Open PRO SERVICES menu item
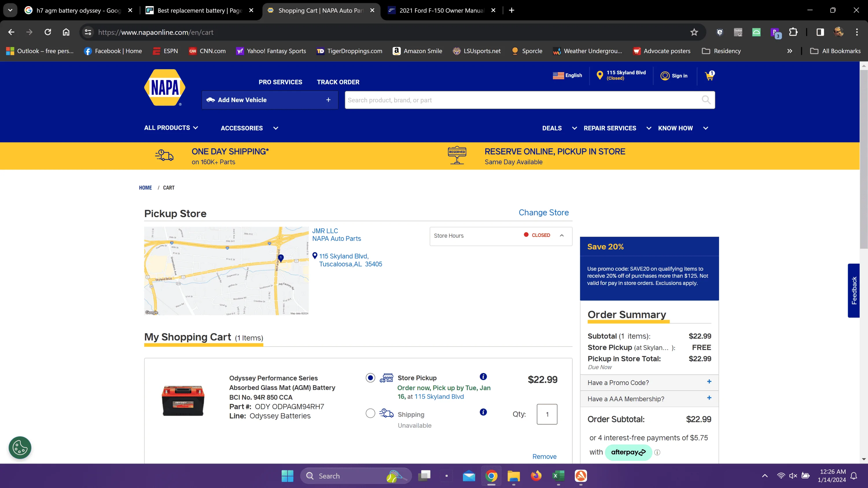 tap(280, 82)
